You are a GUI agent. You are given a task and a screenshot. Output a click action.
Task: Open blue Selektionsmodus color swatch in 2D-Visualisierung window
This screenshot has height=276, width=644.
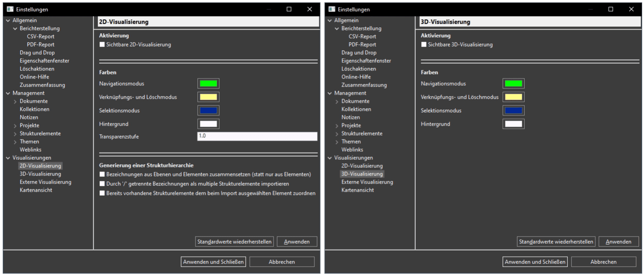[209, 110]
